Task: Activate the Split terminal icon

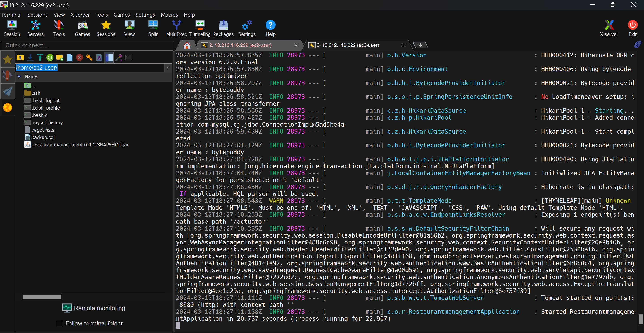Action: [x=153, y=28]
